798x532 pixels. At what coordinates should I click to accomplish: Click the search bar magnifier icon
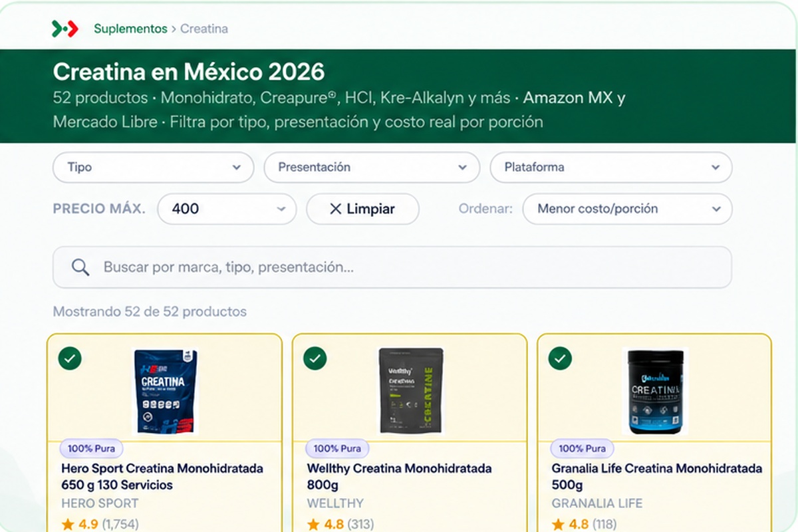80,267
